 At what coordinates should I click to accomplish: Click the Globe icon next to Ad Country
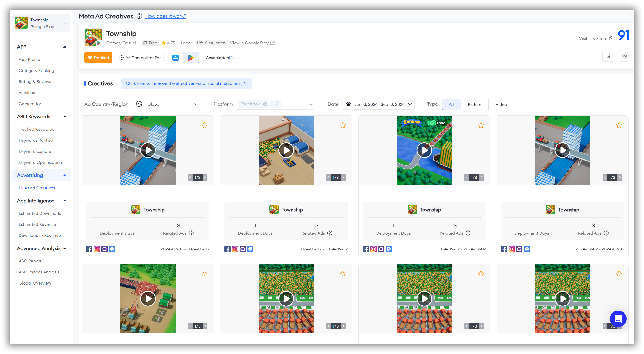click(139, 104)
